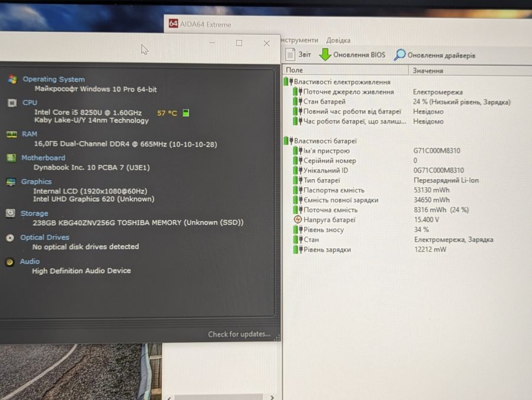The image size is (532, 400).
Task: Click the horizontal scrollbar thumb at bottom
Action: pyautogui.click(x=219, y=397)
